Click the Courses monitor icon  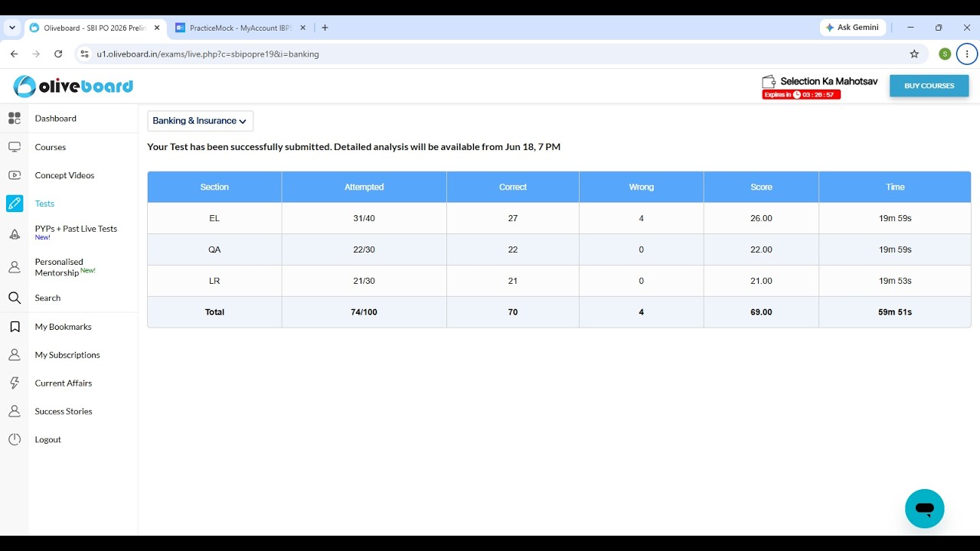coord(15,147)
